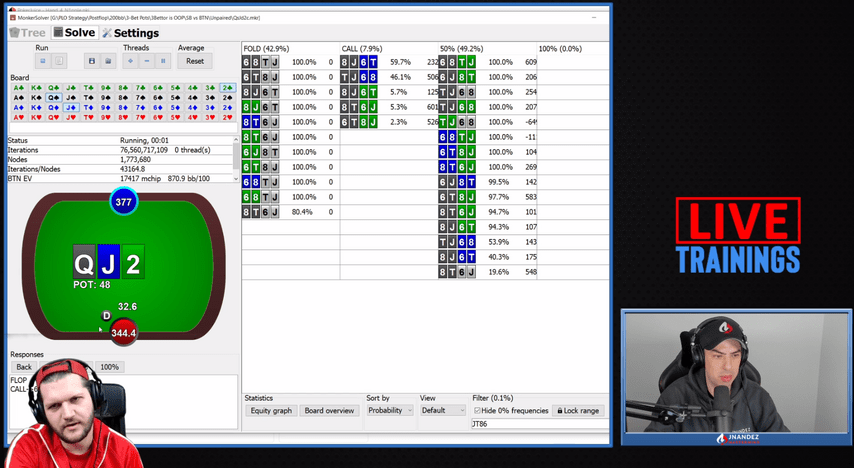854x468 pixels.
Task: Switch to the Solve tab
Action: [x=75, y=33]
